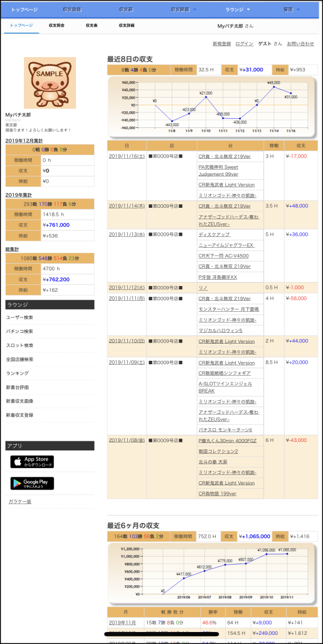Expand the ラウンジ dropdown in the blue bar

click(237, 10)
